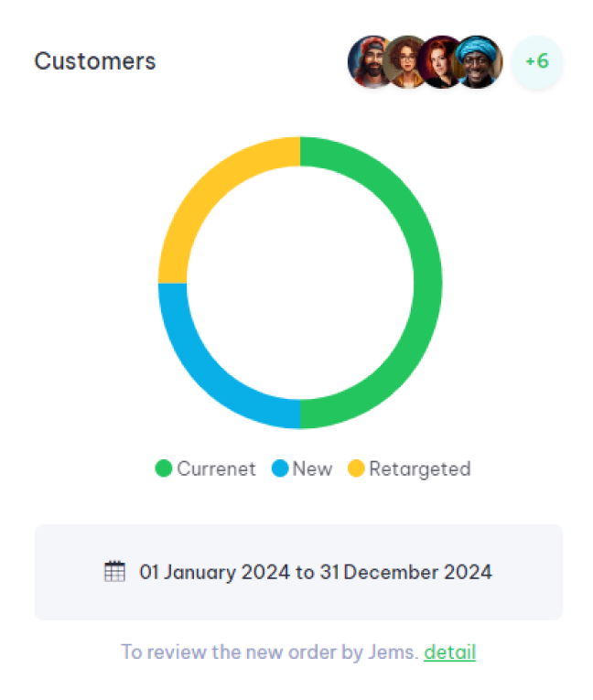Select the green segment of the donut chart
Image resolution: width=593 pixels, height=700 pixels.
pyautogui.click(x=427, y=283)
